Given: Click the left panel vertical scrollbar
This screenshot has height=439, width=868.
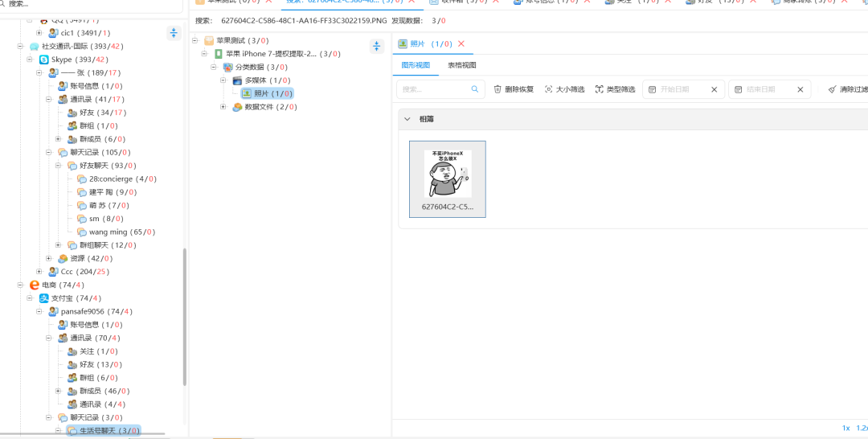Looking at the screenshot, I should [185, 317].
